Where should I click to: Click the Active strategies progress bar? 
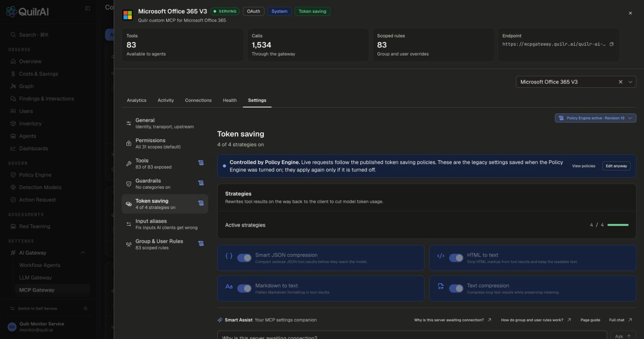pyautogui.click(x=618, y=225)
